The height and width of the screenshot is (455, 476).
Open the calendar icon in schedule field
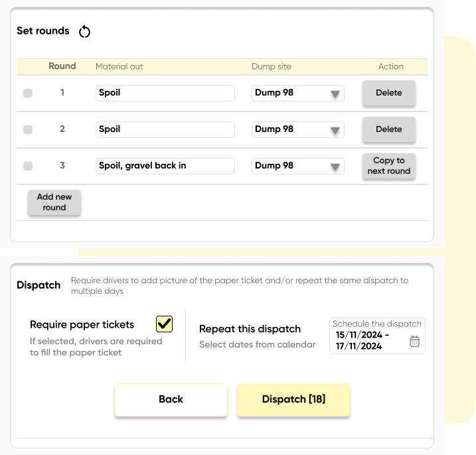pos(414,341)
